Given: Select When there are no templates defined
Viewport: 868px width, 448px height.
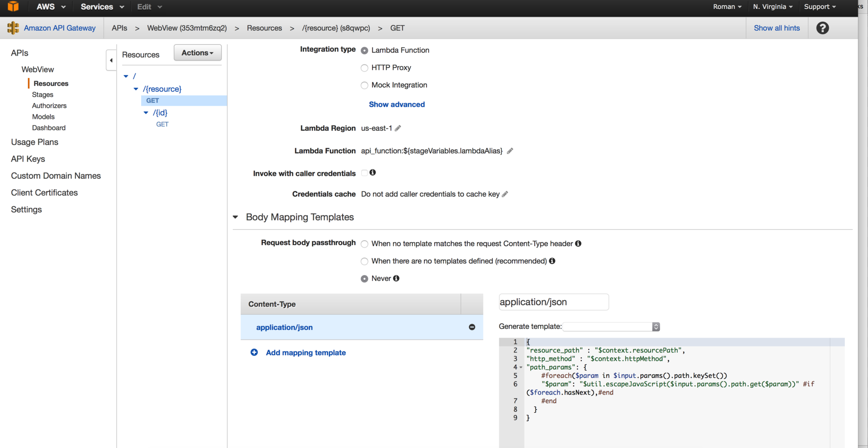Looking at the screenshot, I should pos(364,261).
